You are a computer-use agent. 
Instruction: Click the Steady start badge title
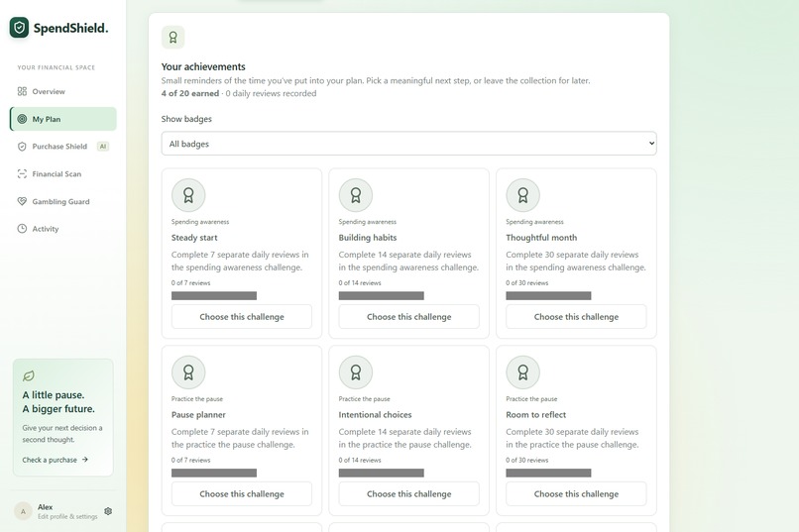[194, 237]
